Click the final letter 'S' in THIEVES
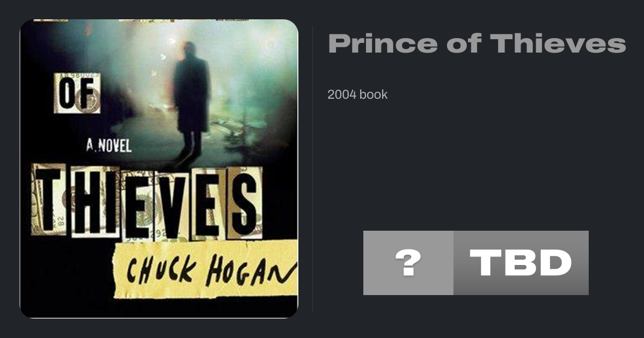 [x=244, y=202]
